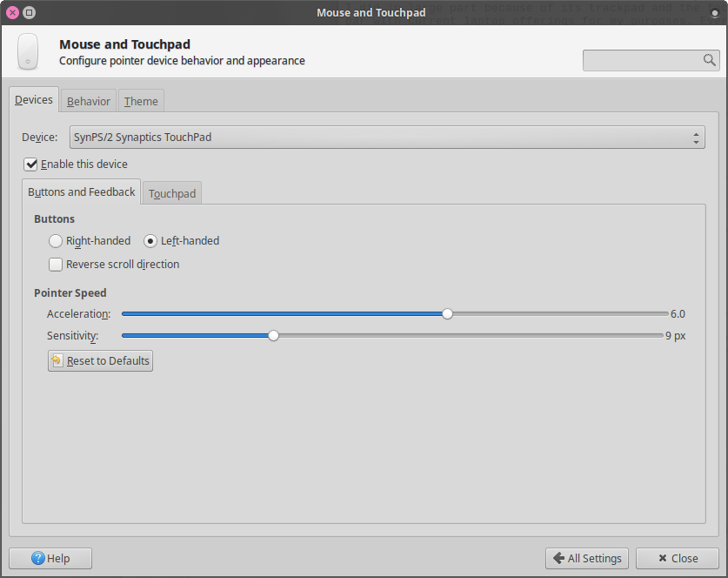Click the Device combo box arrows
Image resolution: width=728 pixels, height=578 pixels.
point(696,138)
